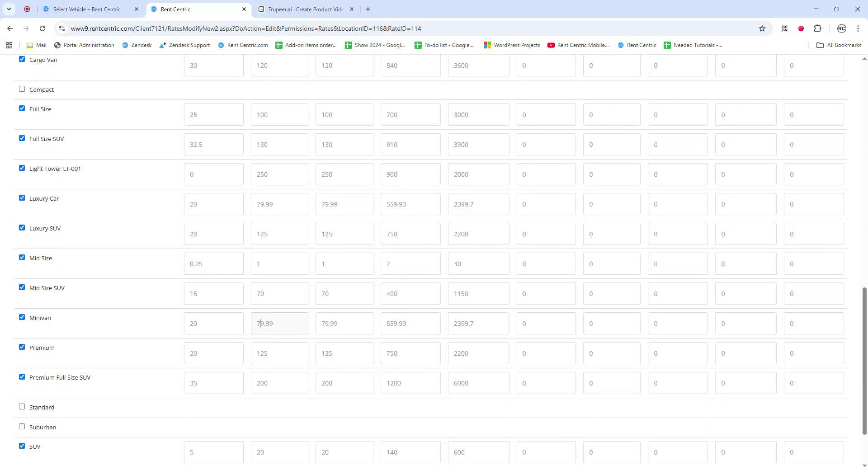Open site permission controls beside the URL
The image size is (868, 470).
(62, 28)
